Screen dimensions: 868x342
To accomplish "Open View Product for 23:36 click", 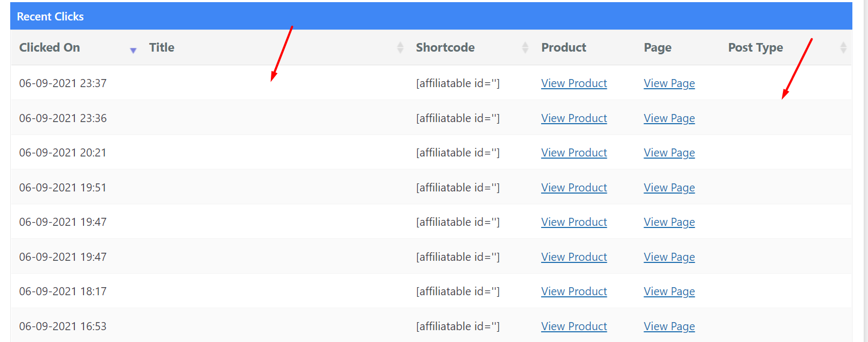I will coord(574,118).
